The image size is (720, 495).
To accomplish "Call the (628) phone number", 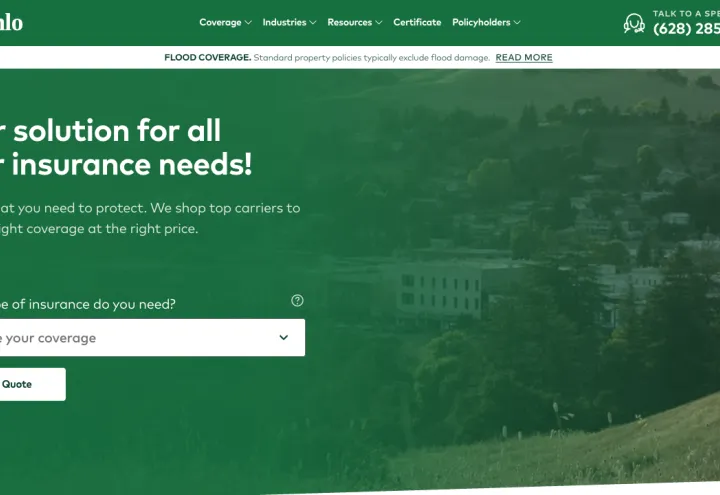I will tap(686, 28).
